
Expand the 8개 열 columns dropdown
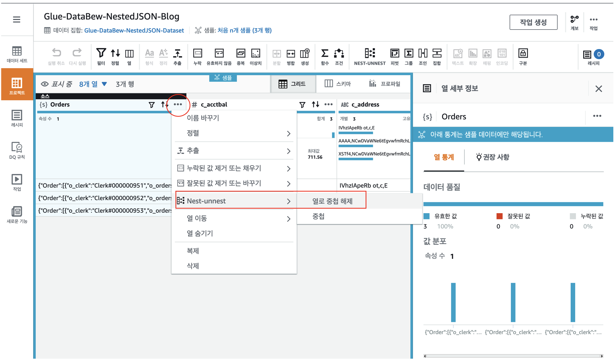(93, 84)
